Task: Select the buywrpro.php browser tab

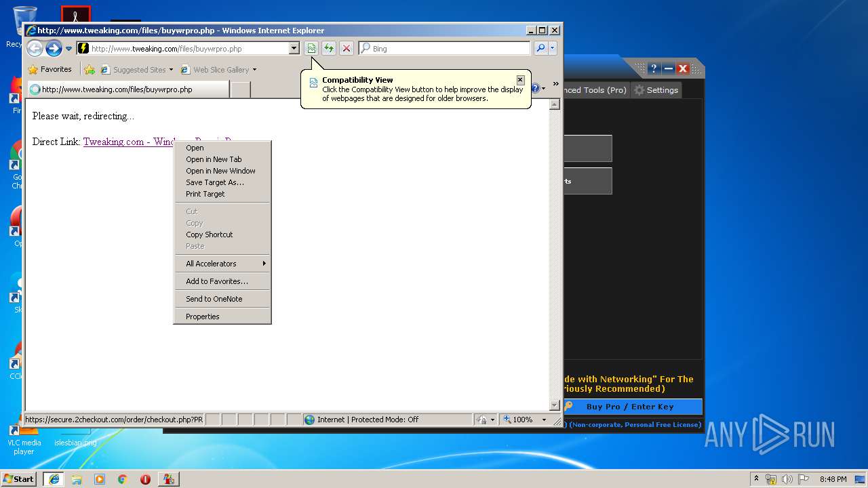Action: [x=129, y=89]
